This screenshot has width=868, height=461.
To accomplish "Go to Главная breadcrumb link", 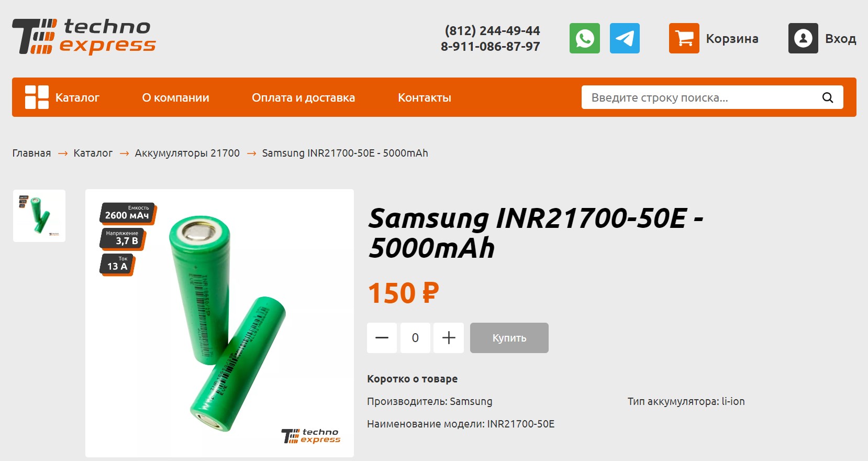I will tap(31, 153).
